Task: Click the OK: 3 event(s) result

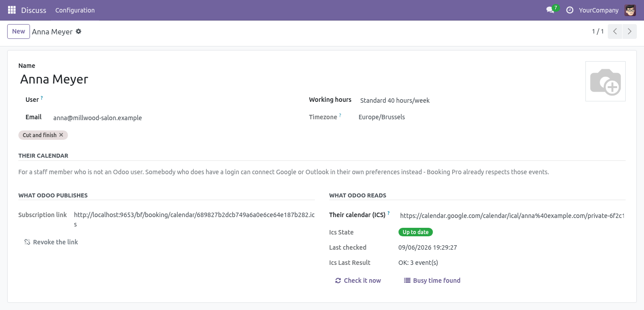Action: coord(418,263)
